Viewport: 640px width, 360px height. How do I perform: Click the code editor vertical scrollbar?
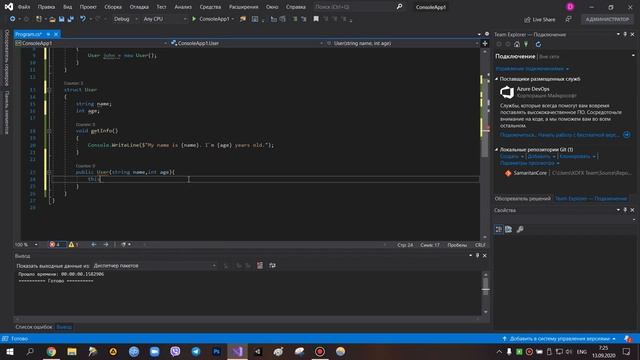pos(485,143)
